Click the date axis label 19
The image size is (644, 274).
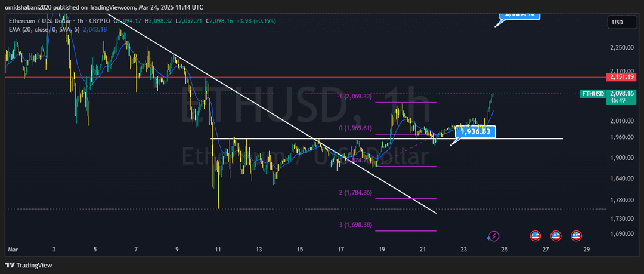coord(382,250)
